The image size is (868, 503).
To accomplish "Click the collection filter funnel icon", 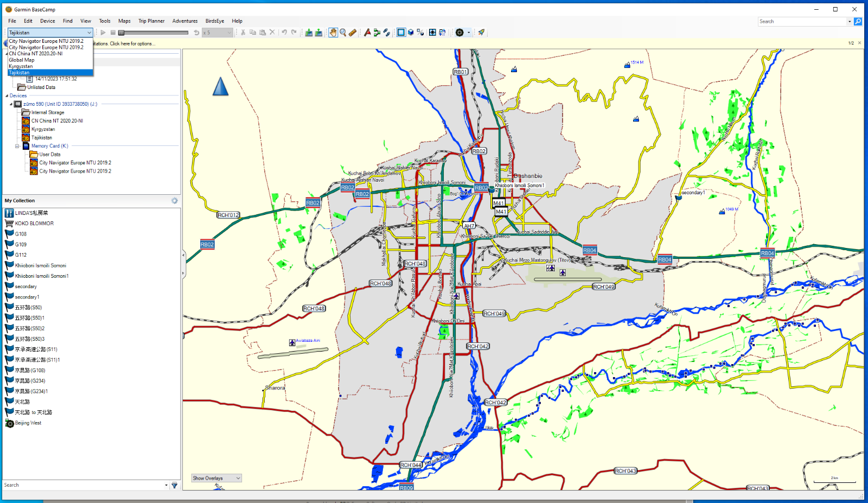I will tap(175, 485).
